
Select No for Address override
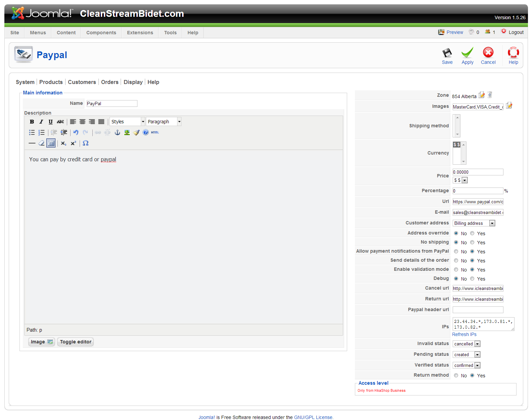tap(456, 233)
